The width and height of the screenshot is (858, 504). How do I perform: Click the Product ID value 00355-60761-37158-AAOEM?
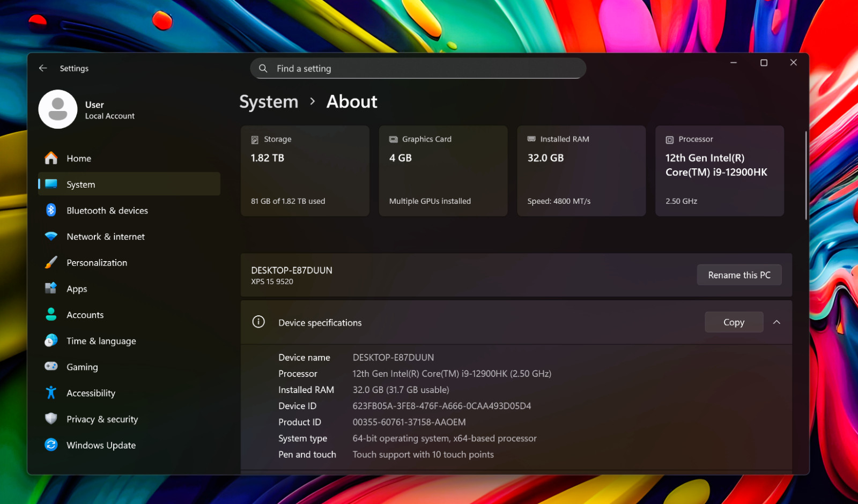409,422
